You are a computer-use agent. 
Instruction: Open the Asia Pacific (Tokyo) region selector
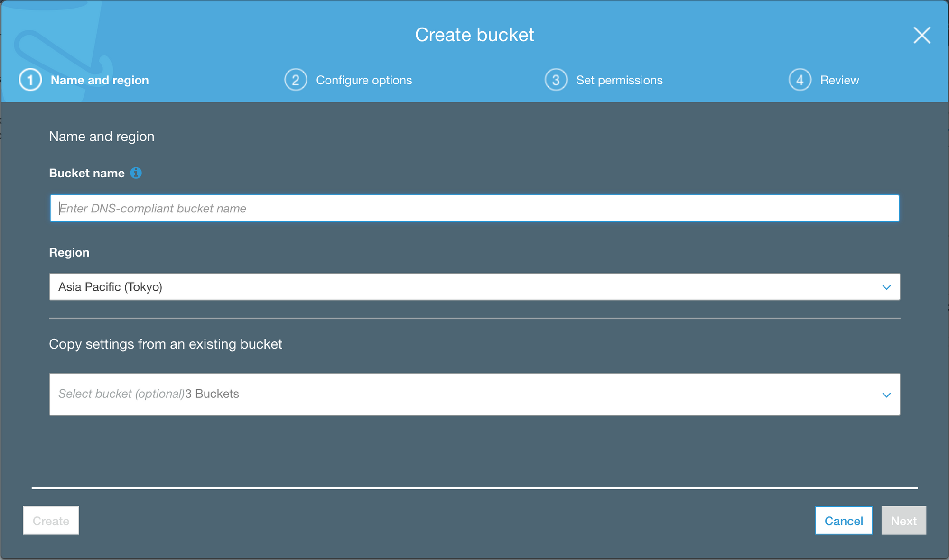tap(474, 286)
